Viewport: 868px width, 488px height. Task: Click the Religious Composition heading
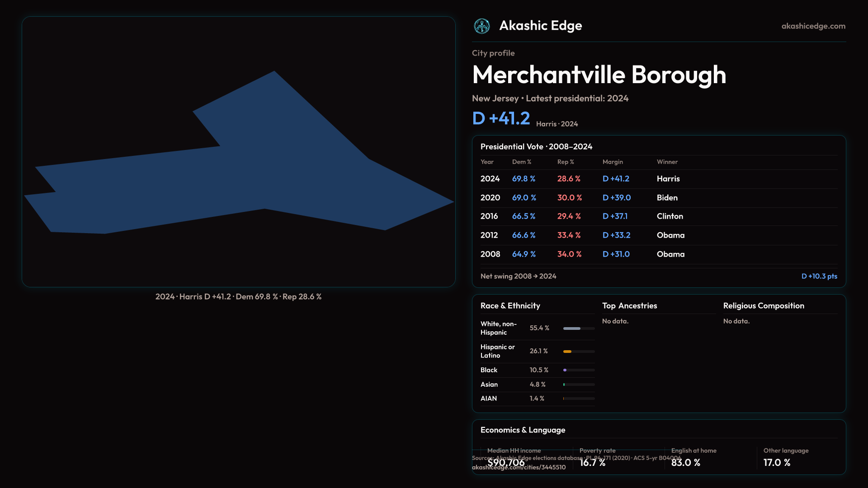click(x=763, y=306)
